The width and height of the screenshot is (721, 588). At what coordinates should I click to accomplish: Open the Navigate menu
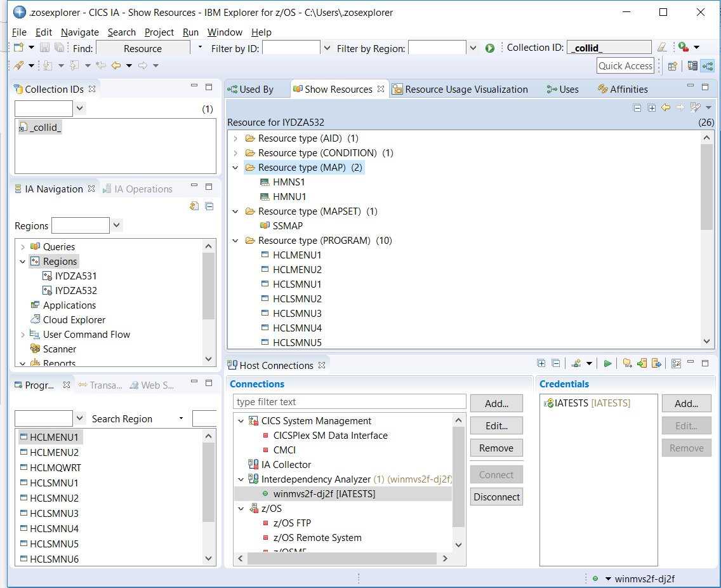coord(79,32)
